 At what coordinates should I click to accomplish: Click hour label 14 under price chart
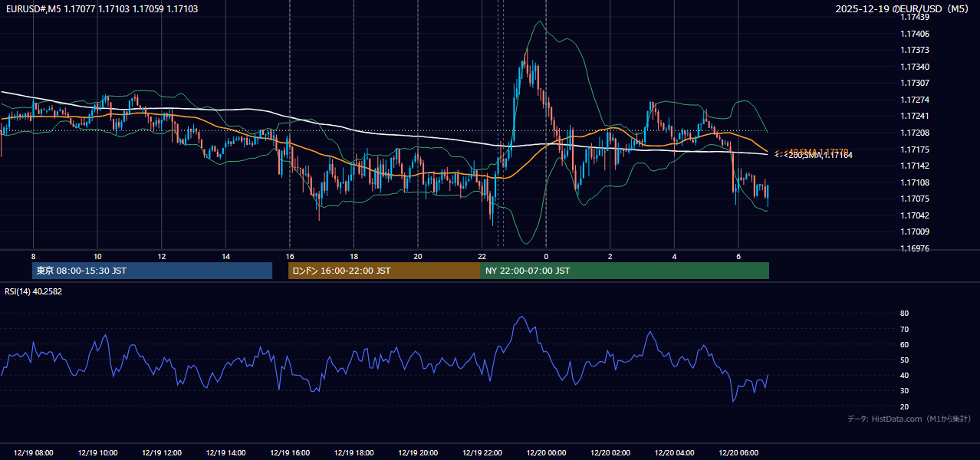point(225,256)
